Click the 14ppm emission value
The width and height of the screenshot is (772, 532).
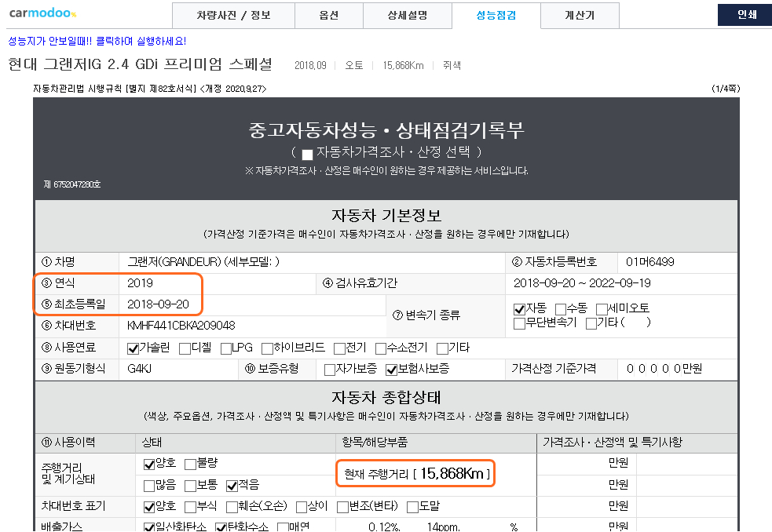[x=444, y=527]
